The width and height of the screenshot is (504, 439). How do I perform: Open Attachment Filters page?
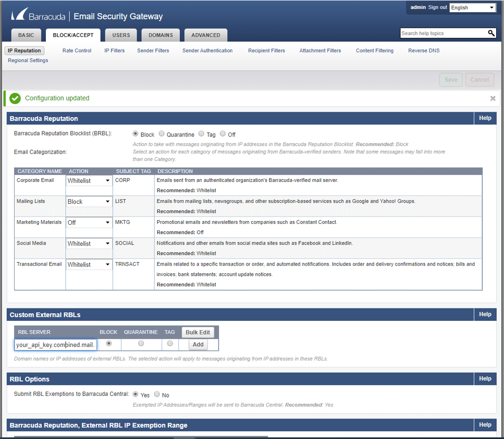[x=320, y=51]
